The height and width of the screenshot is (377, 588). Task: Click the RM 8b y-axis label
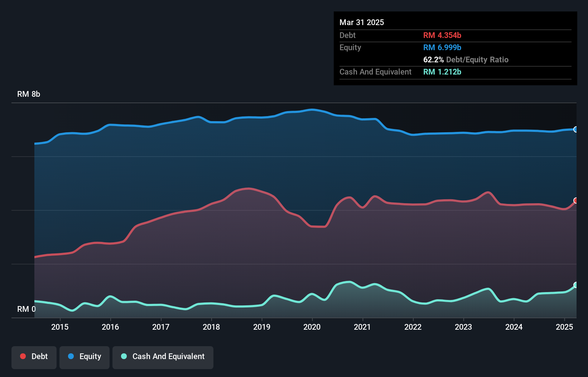[29, 94]
